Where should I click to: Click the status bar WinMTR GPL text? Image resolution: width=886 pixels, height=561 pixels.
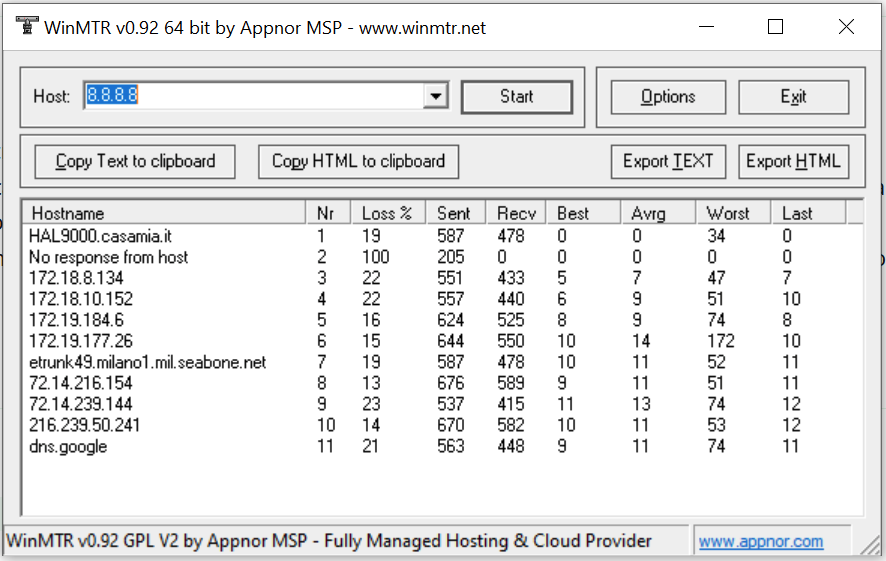pyautogui.click(x=329, y=541)
